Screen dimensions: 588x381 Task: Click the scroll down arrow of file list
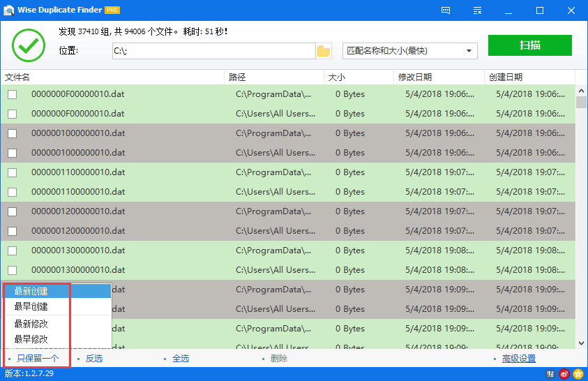pyautogui.click(x=581, y=343)
